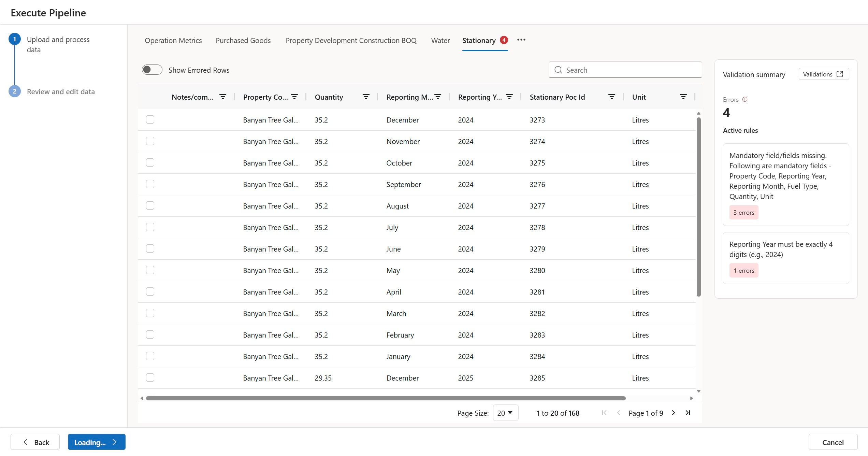Jump to last page icon
868x456 pixels.
(x=688, y=413)
